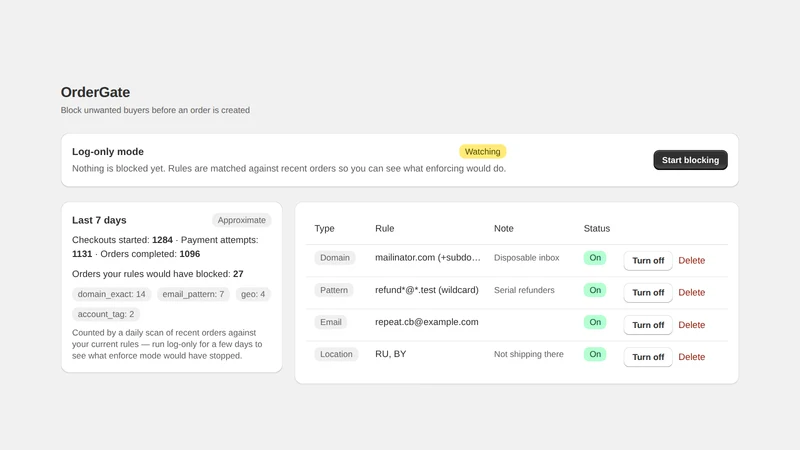Click the Rule column header
800x450 pixels.
click(x=385, y=229)
